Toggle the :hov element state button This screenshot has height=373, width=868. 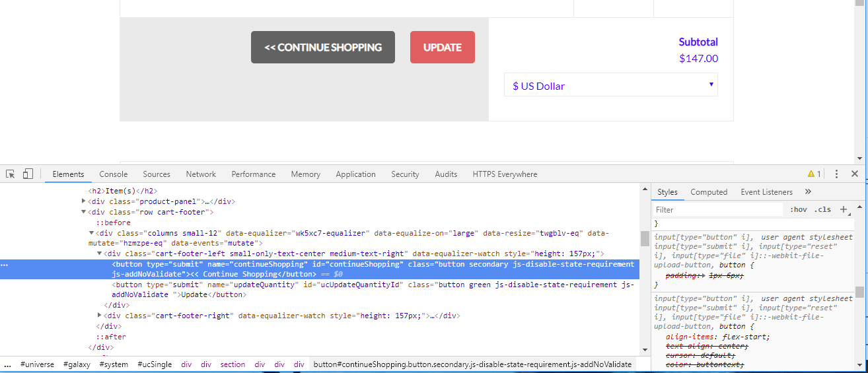coord(799,209)
